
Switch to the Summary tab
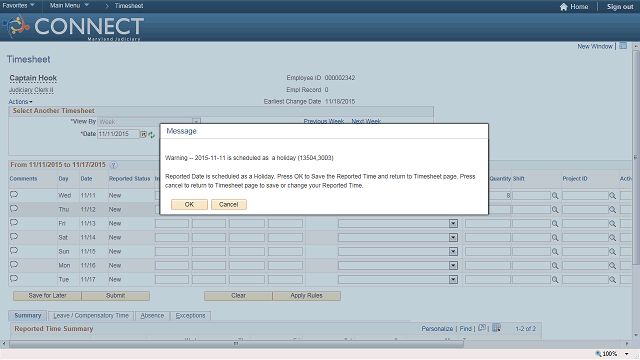click(x=27, y=316)
